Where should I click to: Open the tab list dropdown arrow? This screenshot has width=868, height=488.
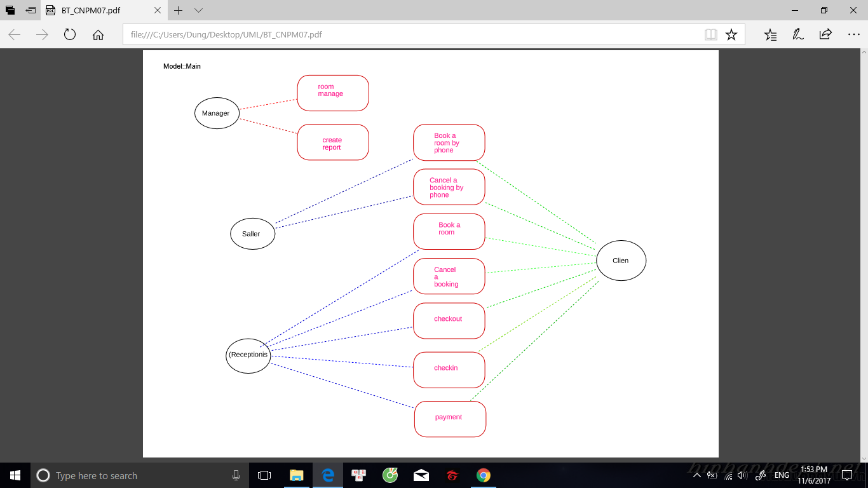[199, 11]
